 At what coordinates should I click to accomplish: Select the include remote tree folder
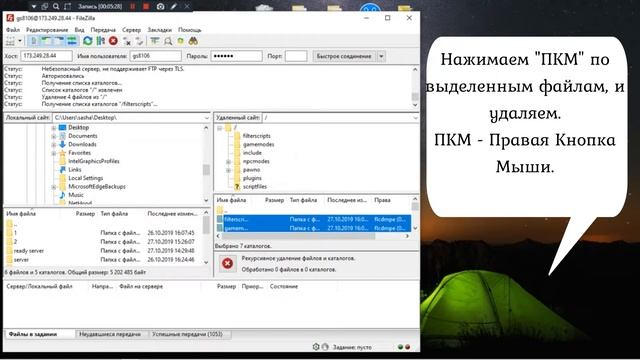[x=252, y=153]
